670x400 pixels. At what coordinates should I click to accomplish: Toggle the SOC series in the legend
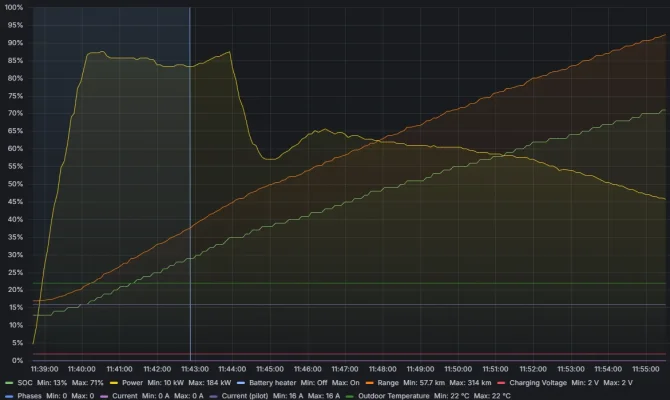[x=25, y=383]
